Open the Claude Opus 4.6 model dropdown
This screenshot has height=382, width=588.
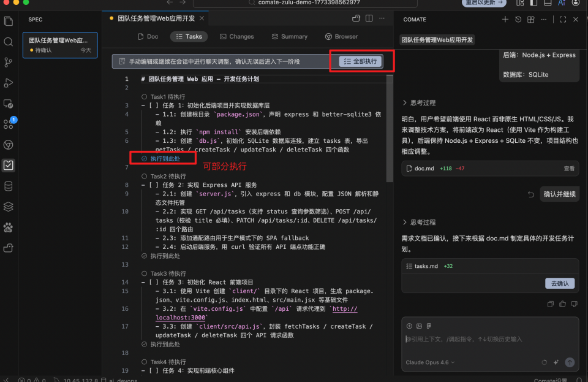coord(430,362)
